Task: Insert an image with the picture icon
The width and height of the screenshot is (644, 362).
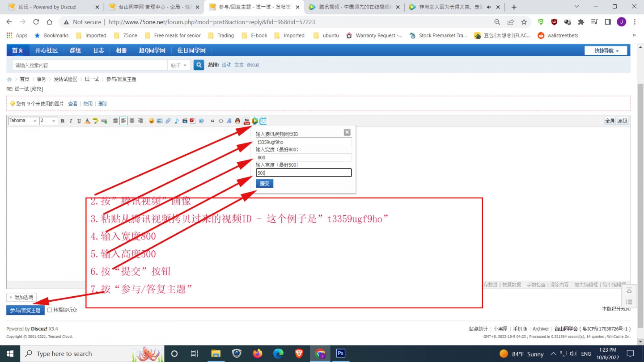Action: click(x=160, y=121)
